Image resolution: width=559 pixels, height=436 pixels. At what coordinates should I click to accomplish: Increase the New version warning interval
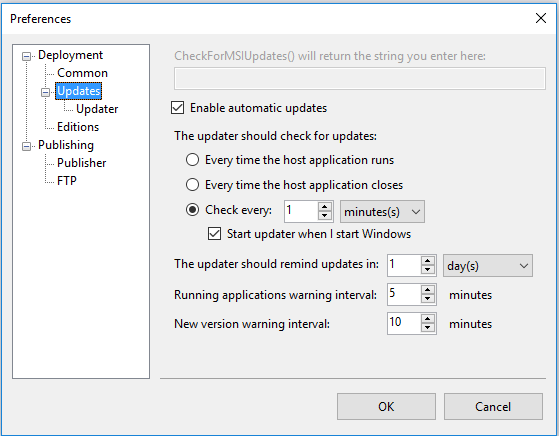[x=427, y=319]
